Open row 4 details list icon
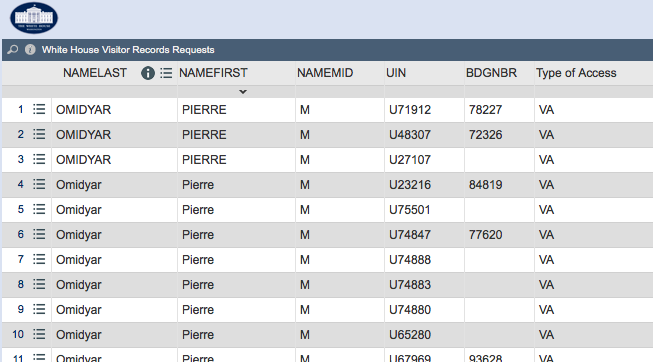Image resolution: width=653 pixels, height=362 pixels. (39, 185)
